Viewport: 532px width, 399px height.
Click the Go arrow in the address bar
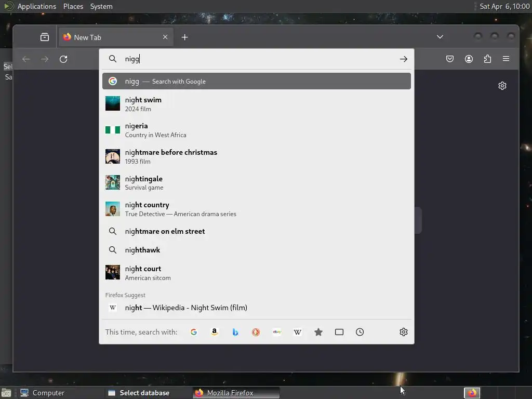pyautogui.click(x=403, y=59)
